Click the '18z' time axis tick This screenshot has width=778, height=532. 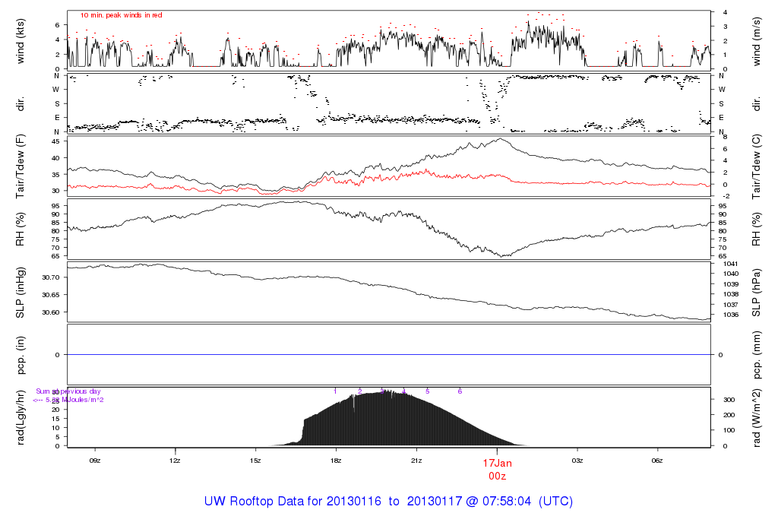point(336,461)
